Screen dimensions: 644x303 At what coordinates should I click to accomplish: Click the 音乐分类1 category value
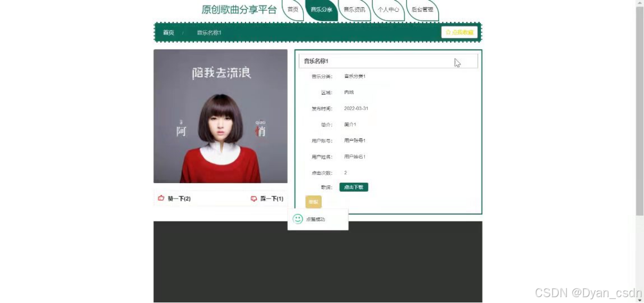coord(355,76)
